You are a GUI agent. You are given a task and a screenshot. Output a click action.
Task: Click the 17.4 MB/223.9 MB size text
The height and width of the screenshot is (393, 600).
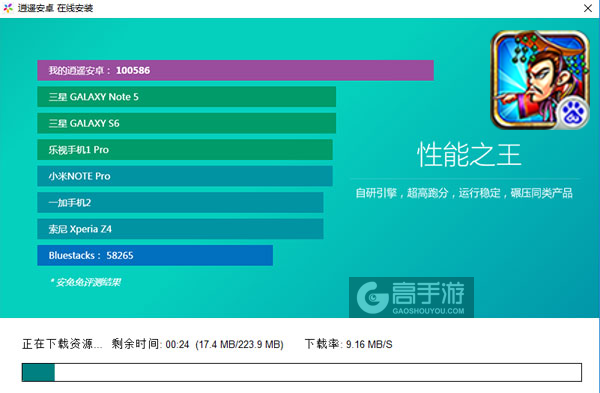click(x=240, y=344)
